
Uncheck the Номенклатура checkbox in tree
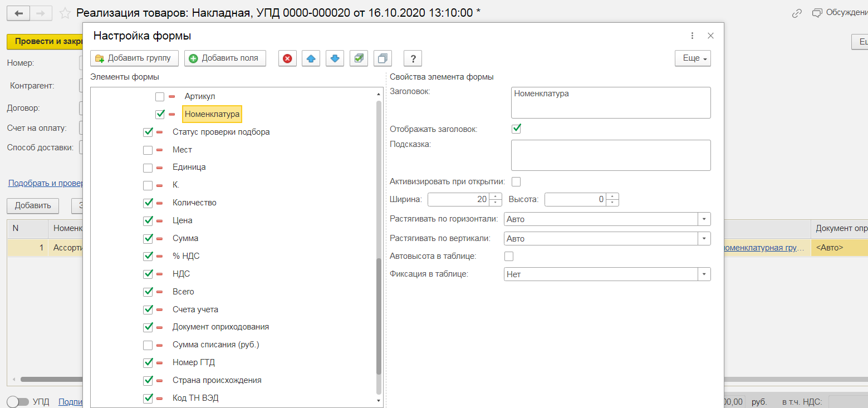tap(160, 114)
